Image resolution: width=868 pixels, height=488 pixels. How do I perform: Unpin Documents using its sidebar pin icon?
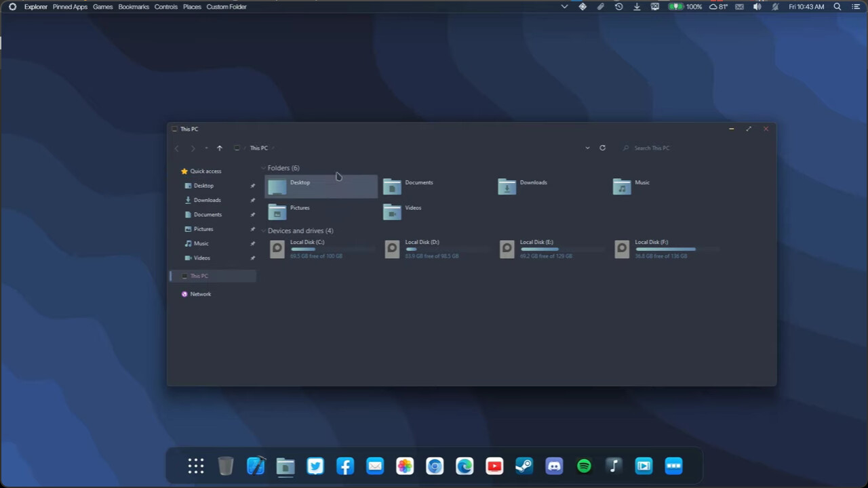coord(253,215)
